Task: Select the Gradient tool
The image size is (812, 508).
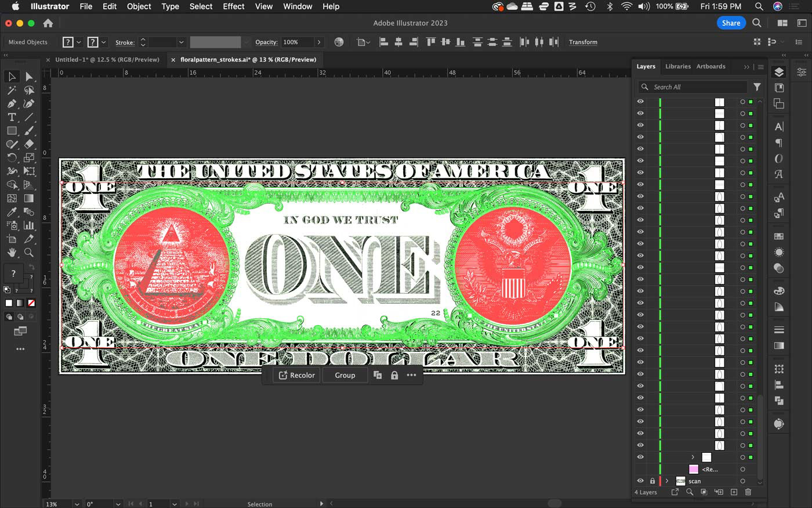Action: tap(29, 198)
